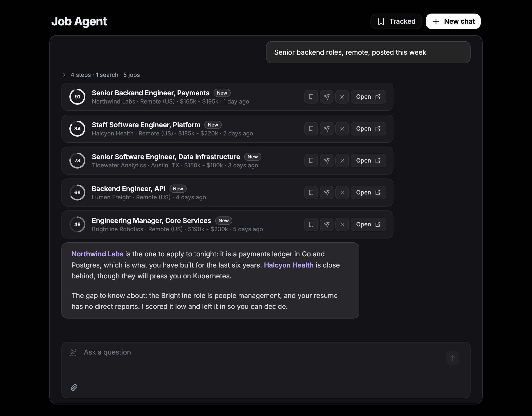This screenshot has height=416, width=532.
Task: Click send icon on Lumen Freight job
Action: (327, 193)
